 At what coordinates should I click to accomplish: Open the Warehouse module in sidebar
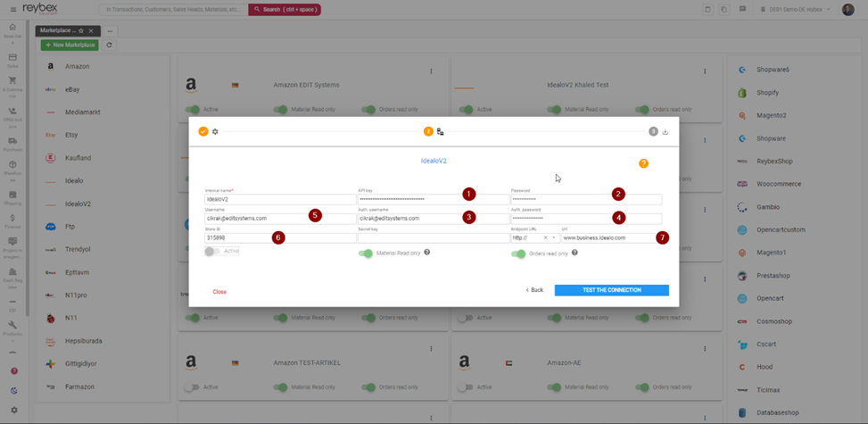tap(12, 171)
